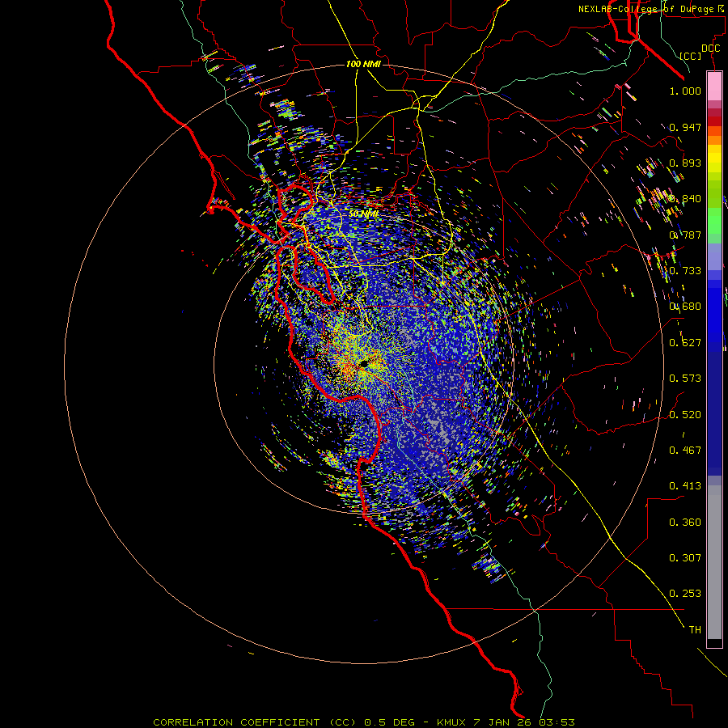Image resolution: width=728 pixels, height=728 pixels.
Task: Click the 0.840 color scale value
Action: (x=685, y=199)
